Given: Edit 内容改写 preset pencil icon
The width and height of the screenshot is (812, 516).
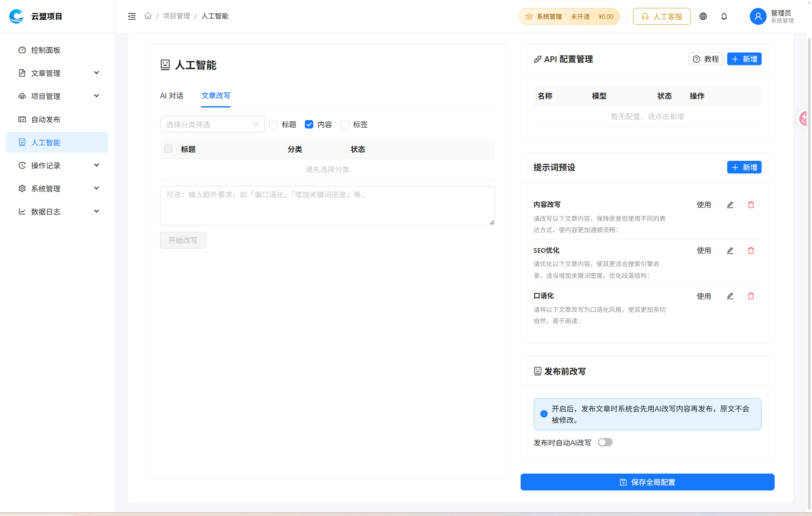Looking at the screenshot, I should pos(730,205).
